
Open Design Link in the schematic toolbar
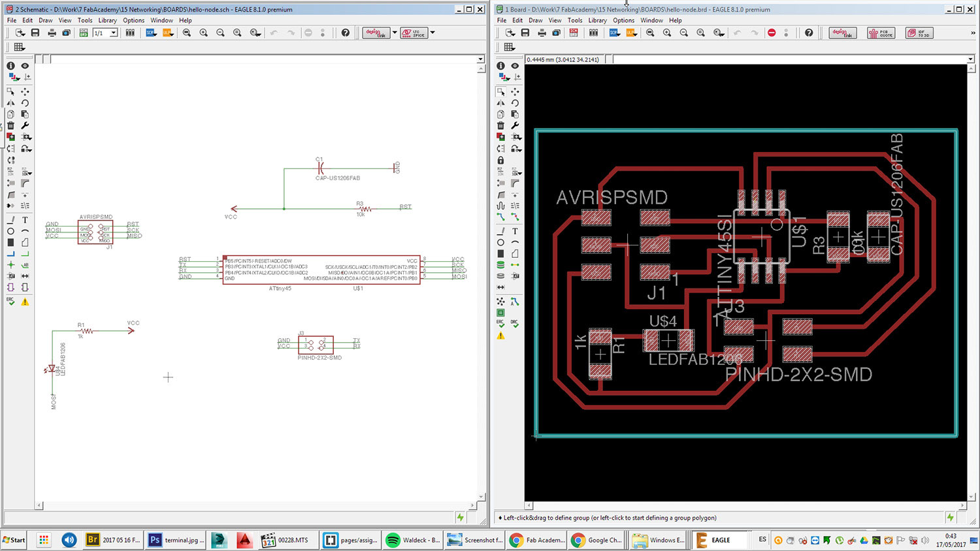tap(376, 33)
